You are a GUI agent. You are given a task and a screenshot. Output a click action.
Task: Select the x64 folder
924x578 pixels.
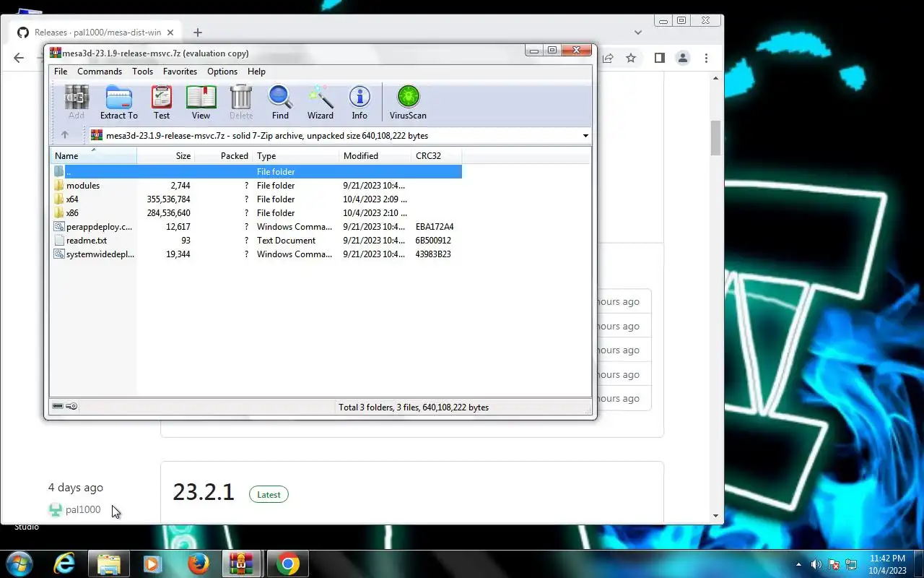(x=72, y=199)
